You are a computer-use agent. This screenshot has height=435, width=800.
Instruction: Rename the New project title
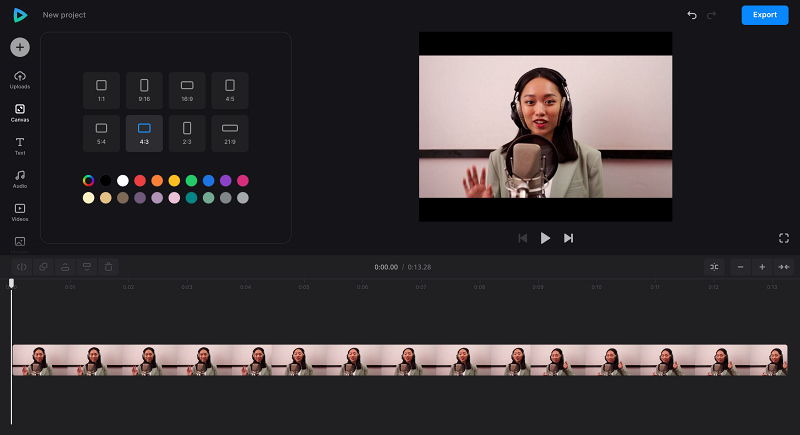pyautogui.click(x=64, y=15)
